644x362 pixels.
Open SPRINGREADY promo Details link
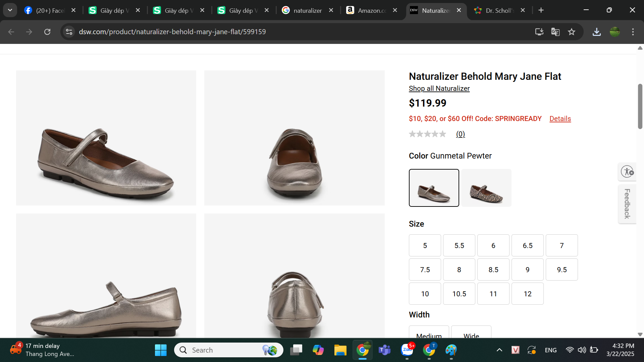[x=560, y=119]
